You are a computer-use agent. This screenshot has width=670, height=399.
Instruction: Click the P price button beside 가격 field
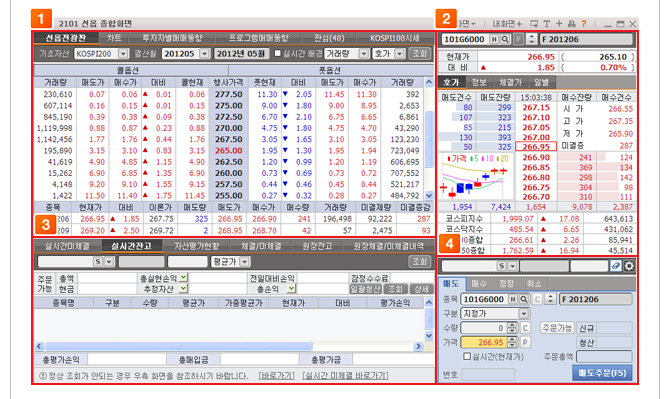[525, 342]
